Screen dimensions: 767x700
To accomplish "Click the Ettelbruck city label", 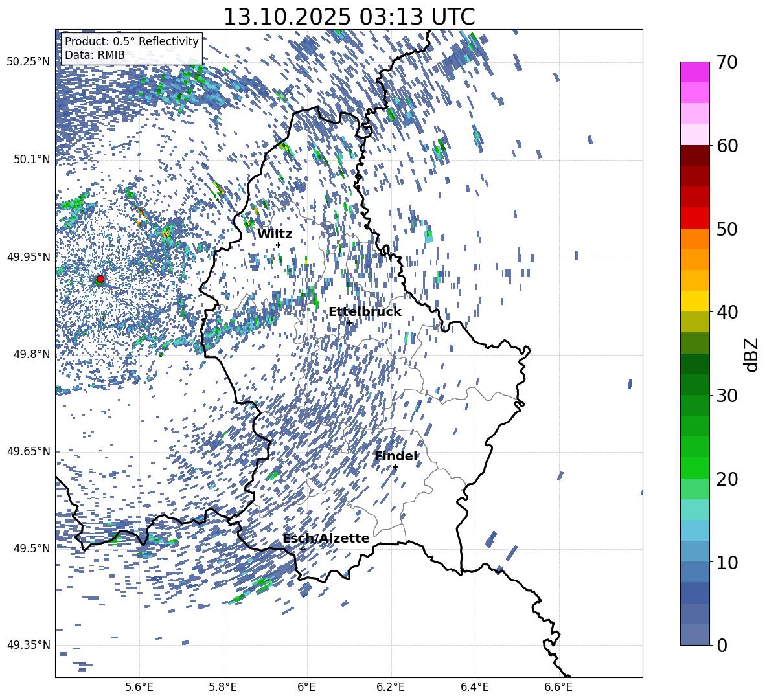I will [x=365, y=312].
